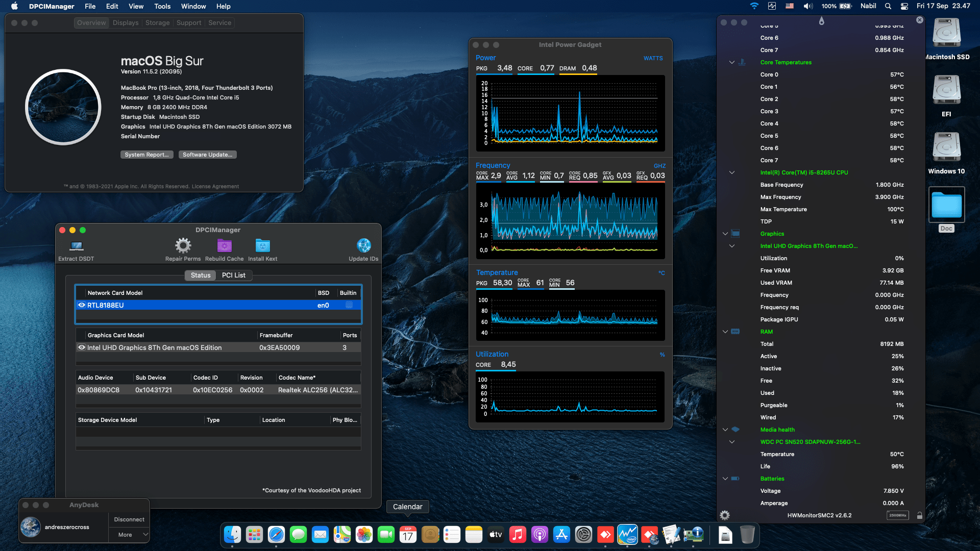Collapse the Core Temperatures group
Viewport: 980px width, 551px height.
pos(731,62)
